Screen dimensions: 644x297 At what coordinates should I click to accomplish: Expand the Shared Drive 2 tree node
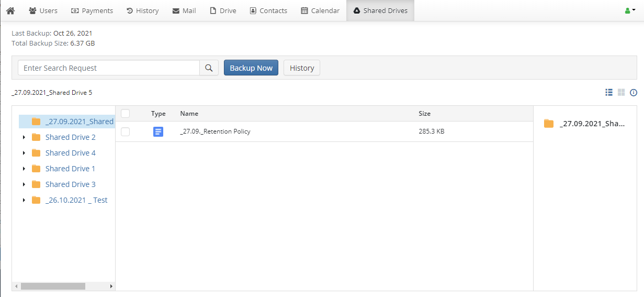point(24,137)
